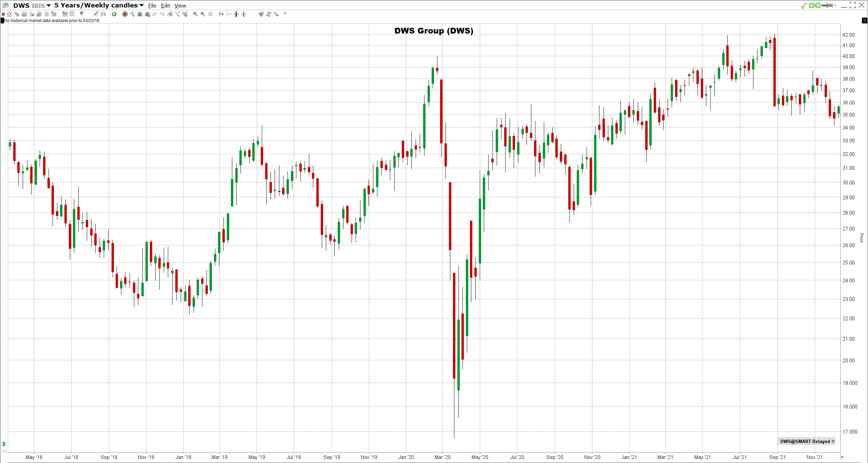Click the zoom out magnifier icon
This screenshot has height=463, width=868.
(203, 14)
